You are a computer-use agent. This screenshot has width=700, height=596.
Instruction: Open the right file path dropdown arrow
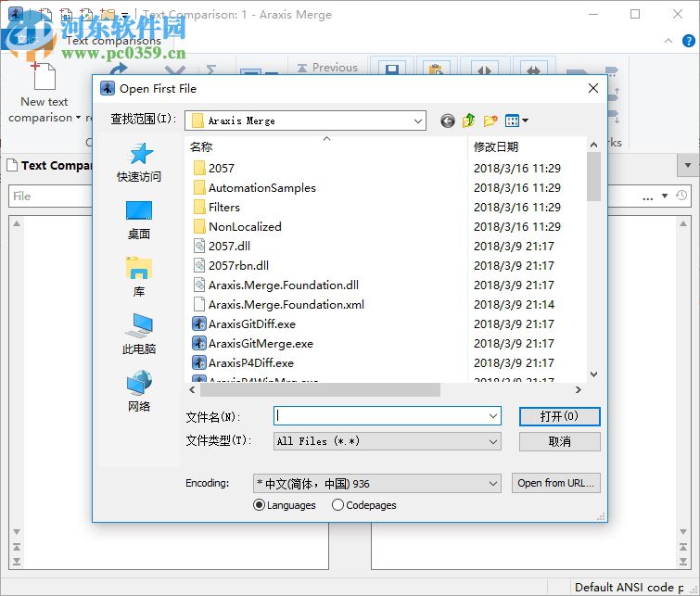[665, 196]
